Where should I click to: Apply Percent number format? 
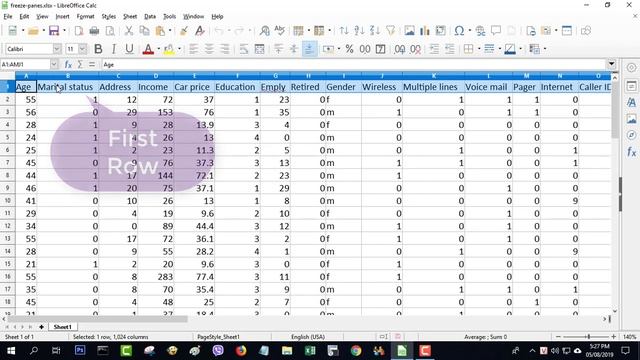[x=349, y=49]
